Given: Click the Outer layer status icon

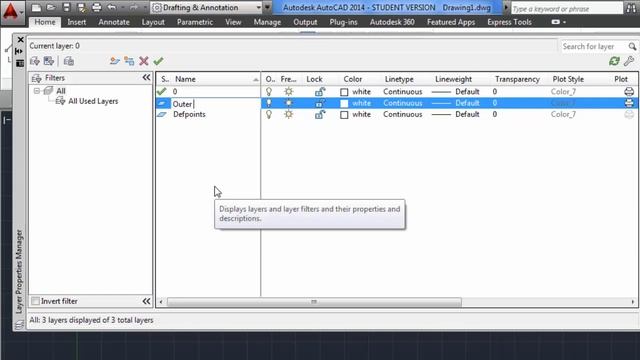Looking at the screenshot, I should 162,103.
